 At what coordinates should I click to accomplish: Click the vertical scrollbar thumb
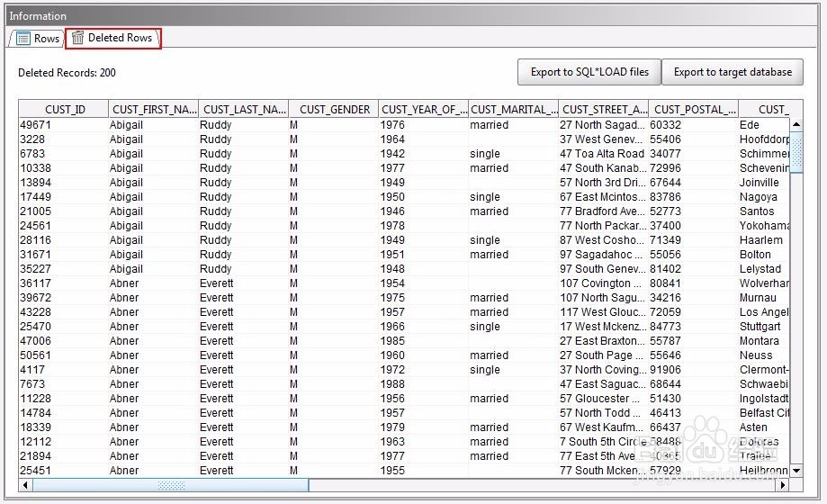tap(796, 151)
